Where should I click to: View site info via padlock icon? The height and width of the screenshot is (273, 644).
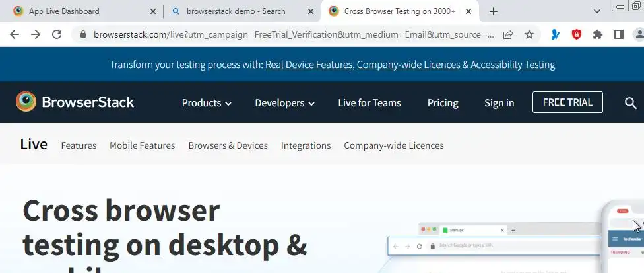tap(83, 34)
